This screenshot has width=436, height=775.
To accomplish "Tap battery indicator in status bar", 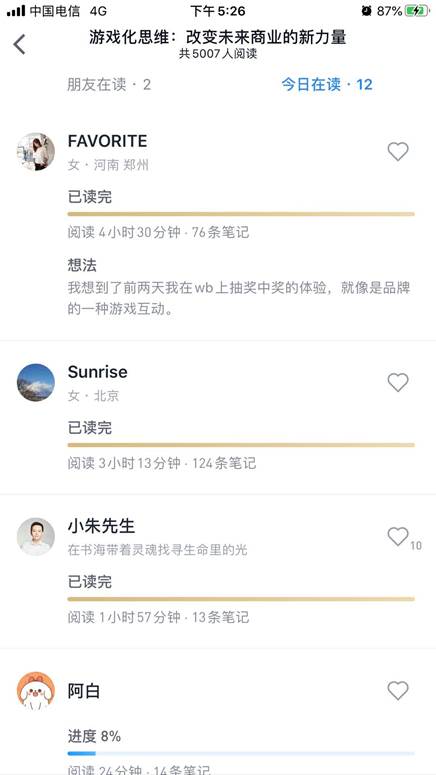I will coord(417,11).
